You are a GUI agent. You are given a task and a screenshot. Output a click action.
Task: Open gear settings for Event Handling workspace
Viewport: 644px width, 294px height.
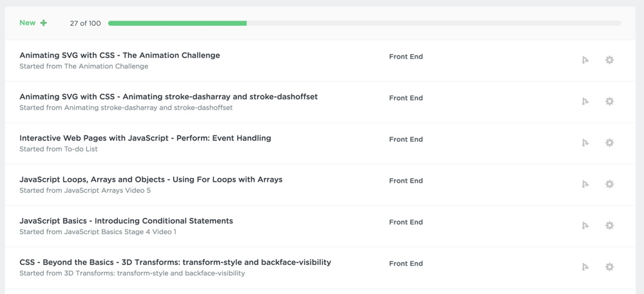pos(609,142)
